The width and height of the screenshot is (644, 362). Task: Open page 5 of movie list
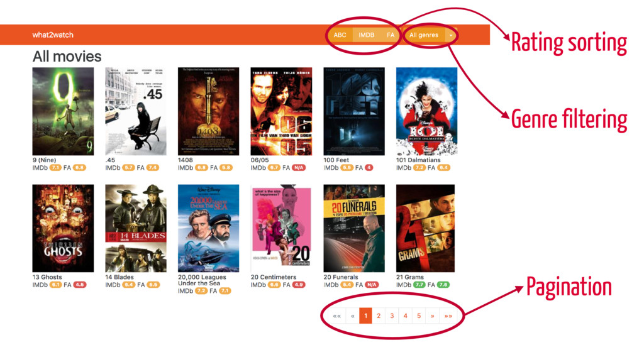point(419,315)
